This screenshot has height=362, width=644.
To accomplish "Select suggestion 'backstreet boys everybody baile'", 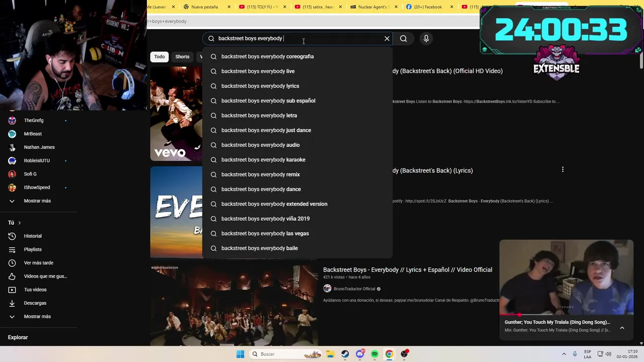I will (x=297, y=248).
